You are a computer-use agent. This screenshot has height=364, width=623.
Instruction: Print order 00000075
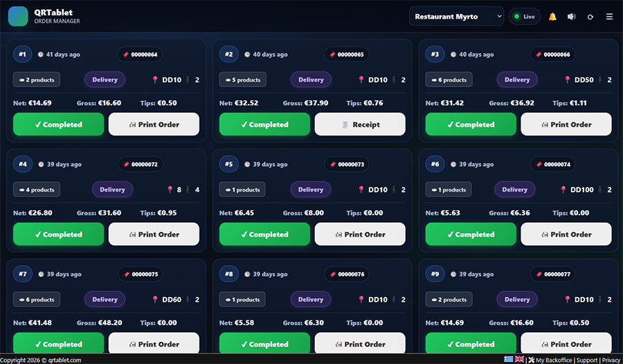click(x=154, y=343)
